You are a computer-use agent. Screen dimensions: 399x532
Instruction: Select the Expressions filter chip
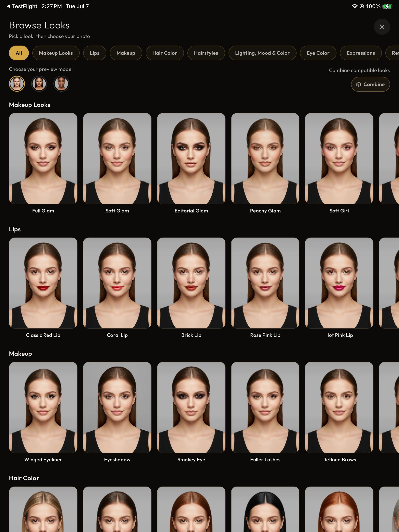pos(361,53)
